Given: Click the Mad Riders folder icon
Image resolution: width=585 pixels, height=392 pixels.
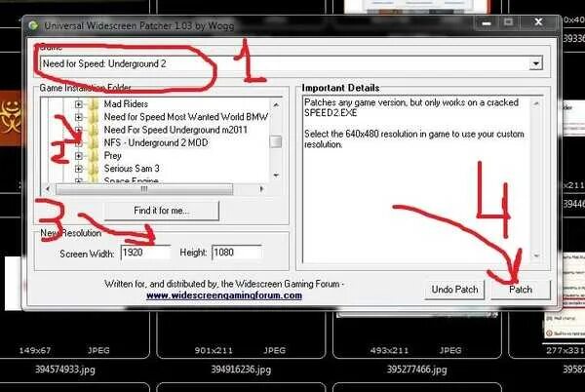Looking at the screenshot, I should (x=93, y=104).
